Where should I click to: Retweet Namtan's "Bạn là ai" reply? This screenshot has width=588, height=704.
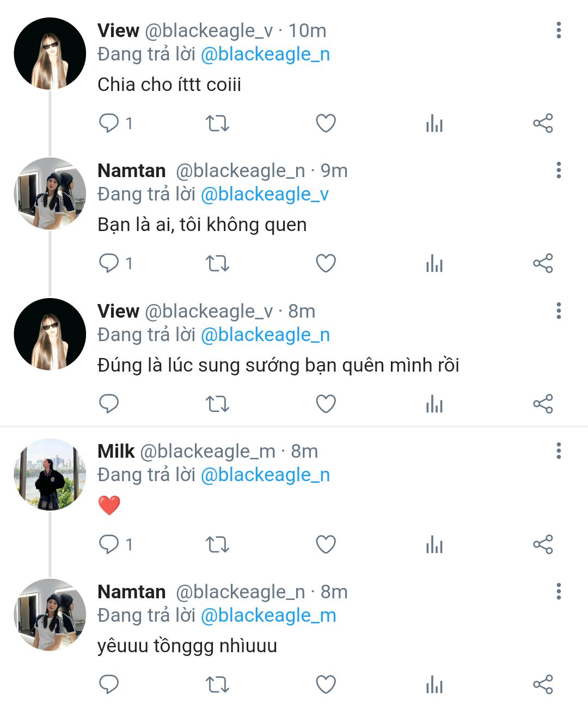(217, 264)
